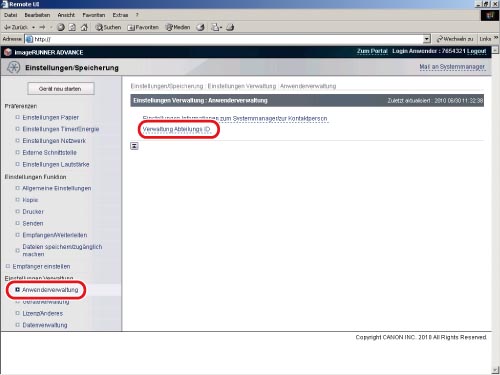Go to the Home page icon
Image resolution: width=500 pixels, height=375 pixels.
[84, 27]
